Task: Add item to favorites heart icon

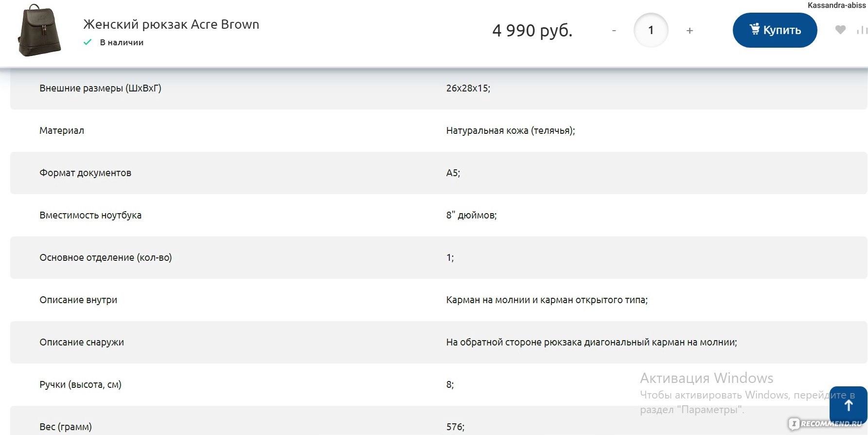Action: (x=840, y=30)
